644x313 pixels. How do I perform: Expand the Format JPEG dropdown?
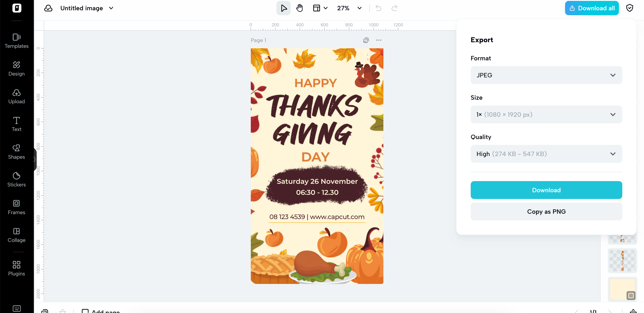coord(546,75)
